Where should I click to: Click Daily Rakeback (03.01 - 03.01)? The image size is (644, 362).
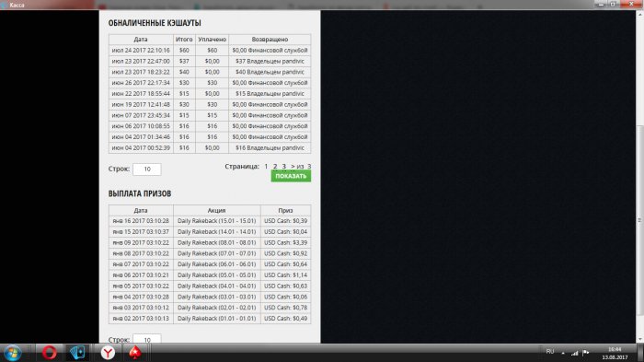coord(217,297)
